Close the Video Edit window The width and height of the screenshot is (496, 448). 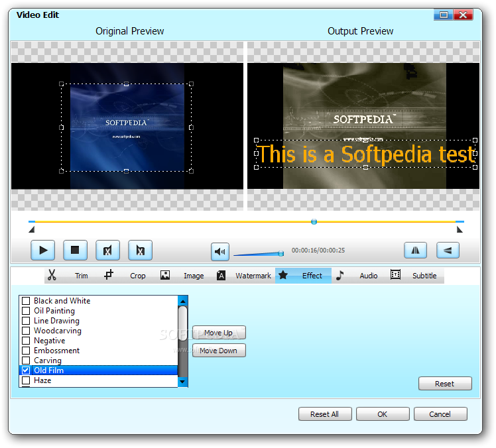463,15
